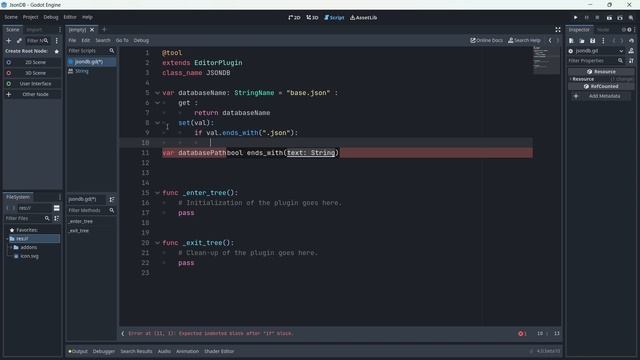This screenshot has height=360, width=640.
Task: Create a new resource in the Inspector
Action: coord(571,40)
